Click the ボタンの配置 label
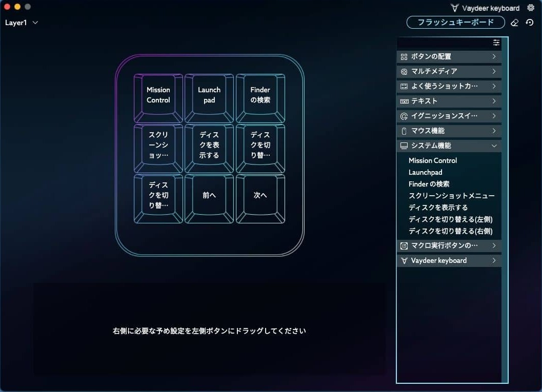 click(431, 57)
